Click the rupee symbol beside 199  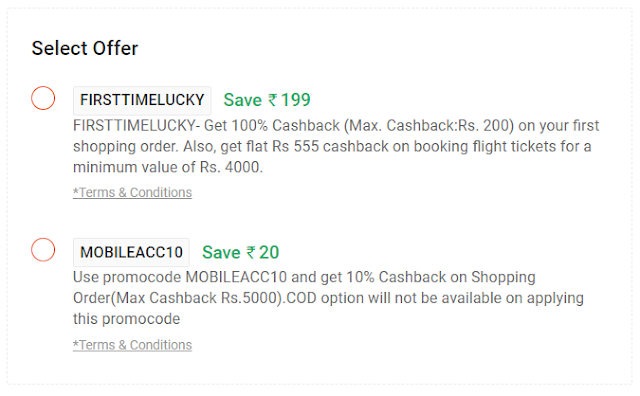pyautogui.click(x=272, y=100)
